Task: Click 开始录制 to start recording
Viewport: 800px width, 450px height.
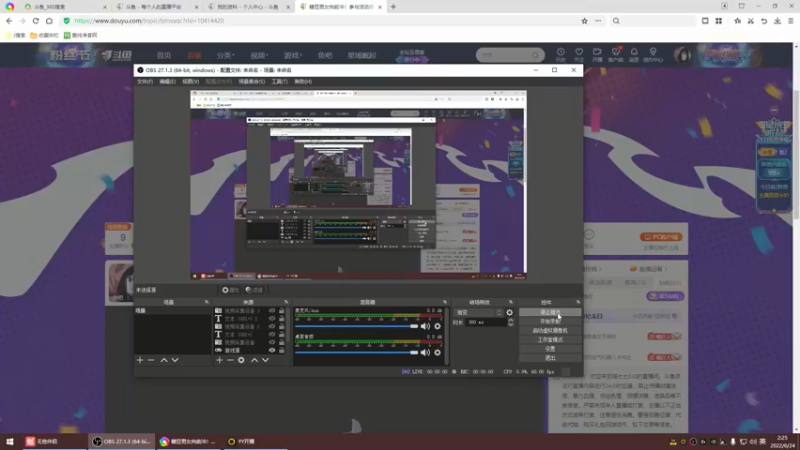Action: click(550, 321)
